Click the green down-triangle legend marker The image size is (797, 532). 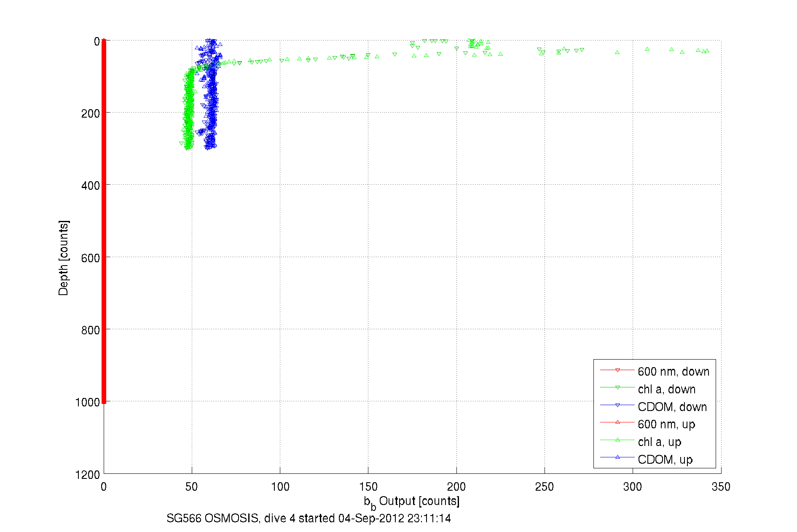click(617, 387)
